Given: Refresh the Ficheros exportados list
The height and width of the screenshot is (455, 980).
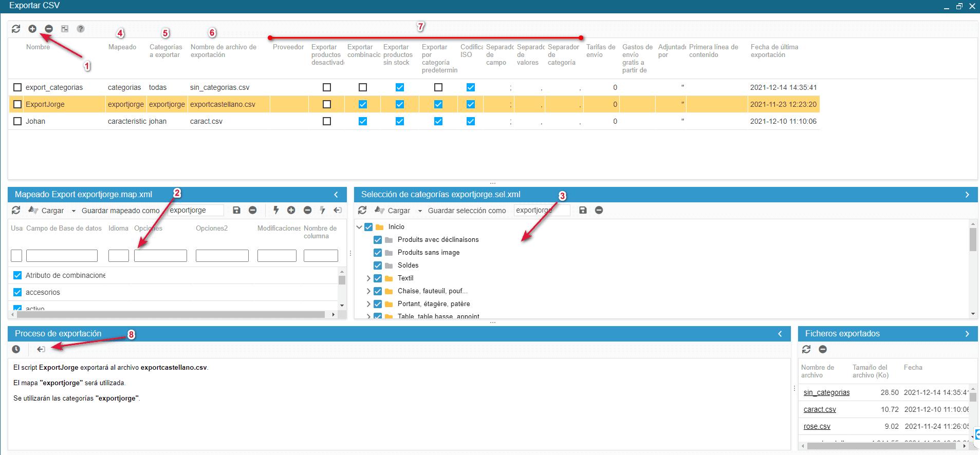Looking at the screenshot, I should (x=806, y=349).
